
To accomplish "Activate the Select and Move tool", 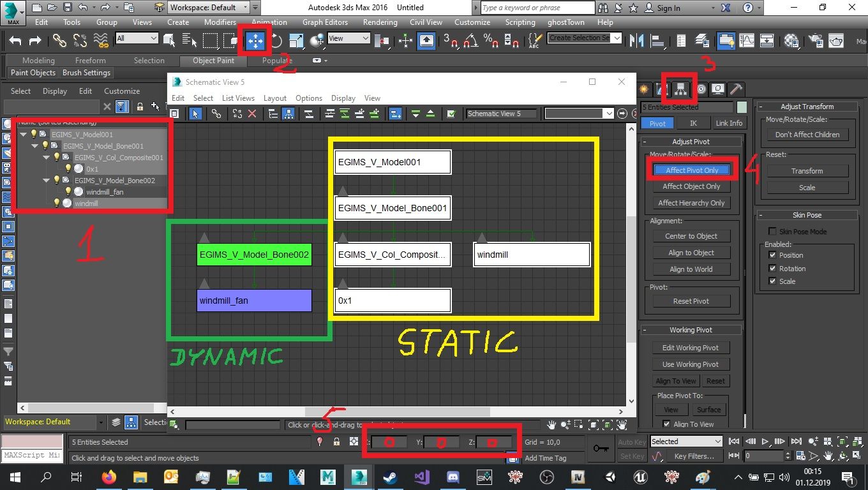I will (255, 40).
